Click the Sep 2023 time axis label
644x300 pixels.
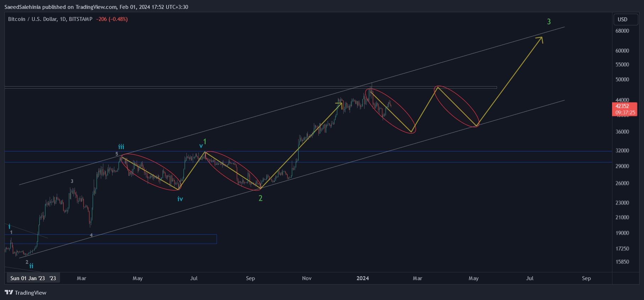[x=250, y=278]
